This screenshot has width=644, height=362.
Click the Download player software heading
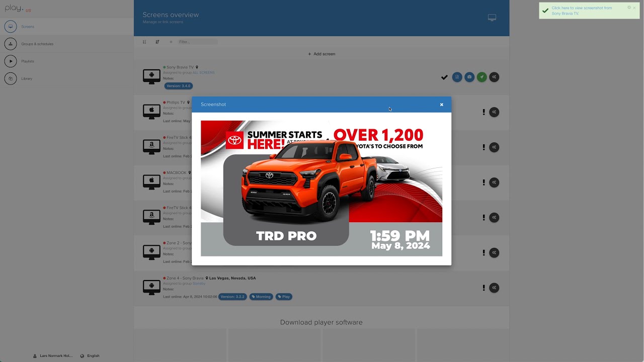pyautogui.click(x=321, y=322)
